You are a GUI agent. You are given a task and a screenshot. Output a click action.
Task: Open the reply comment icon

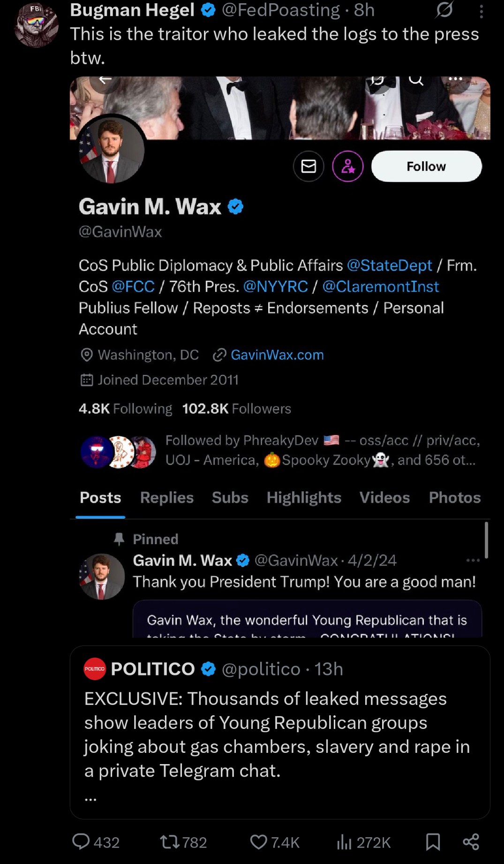(x=81, y=841)
